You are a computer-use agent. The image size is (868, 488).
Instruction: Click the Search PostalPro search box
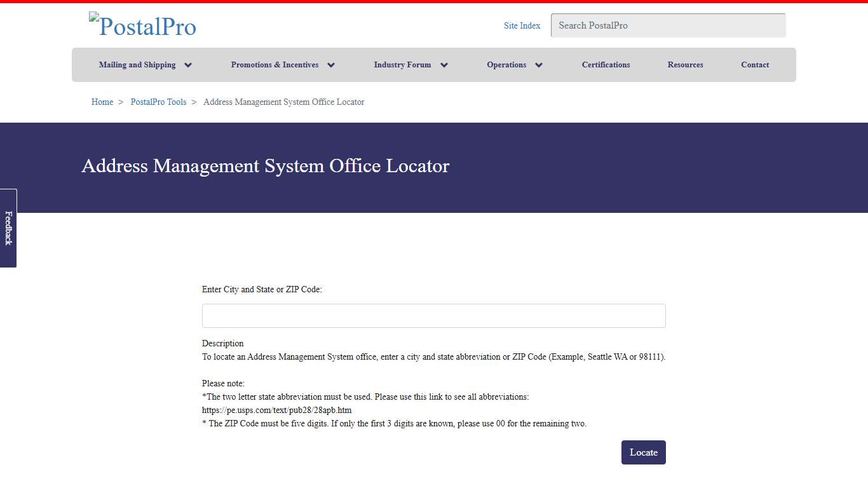pyautogui.click(x=668, y=25)
